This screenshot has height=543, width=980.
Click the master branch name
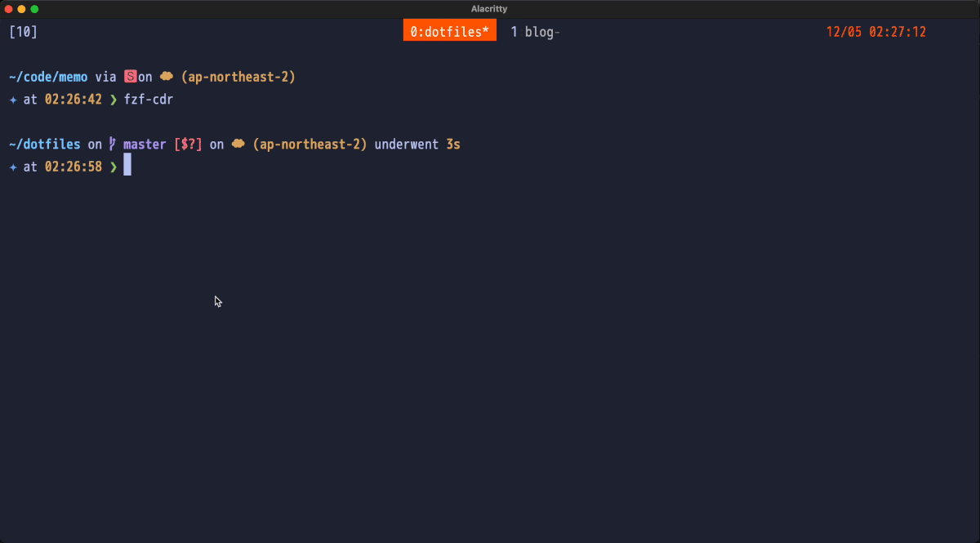pyautogui.click(x=145, y=145)
